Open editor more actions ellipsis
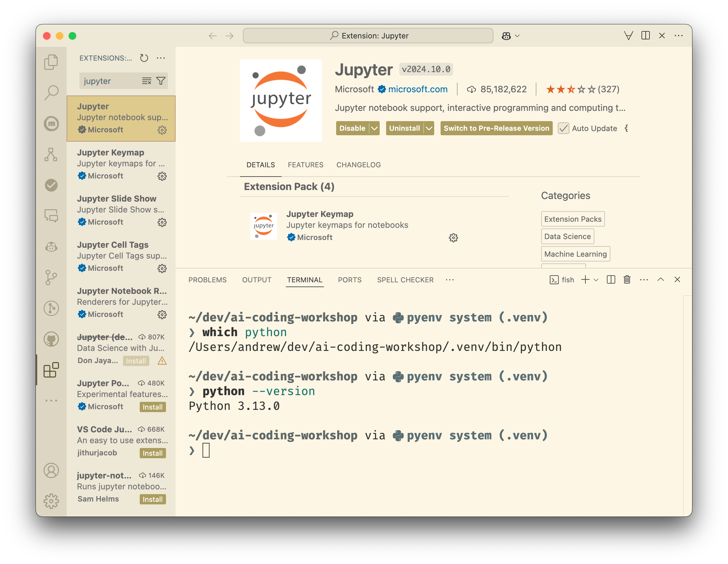The width and height of the screenshot is (728, 564). point(679,35)
